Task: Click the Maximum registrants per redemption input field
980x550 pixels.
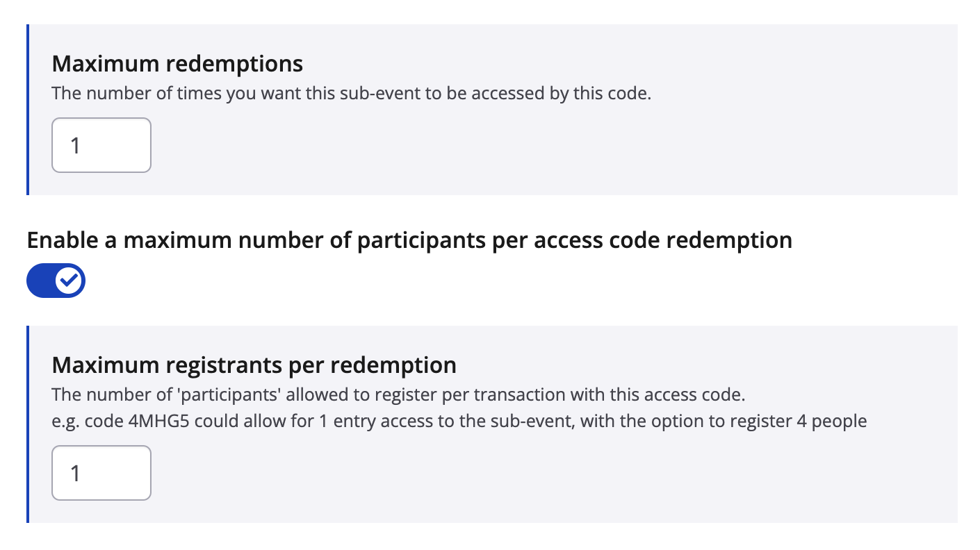Action: pos(101,473)
